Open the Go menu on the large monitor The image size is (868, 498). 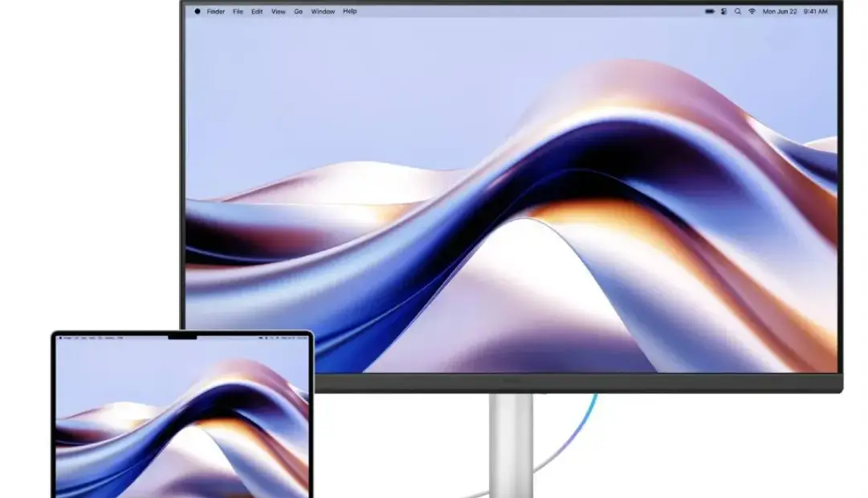[298, 12]
